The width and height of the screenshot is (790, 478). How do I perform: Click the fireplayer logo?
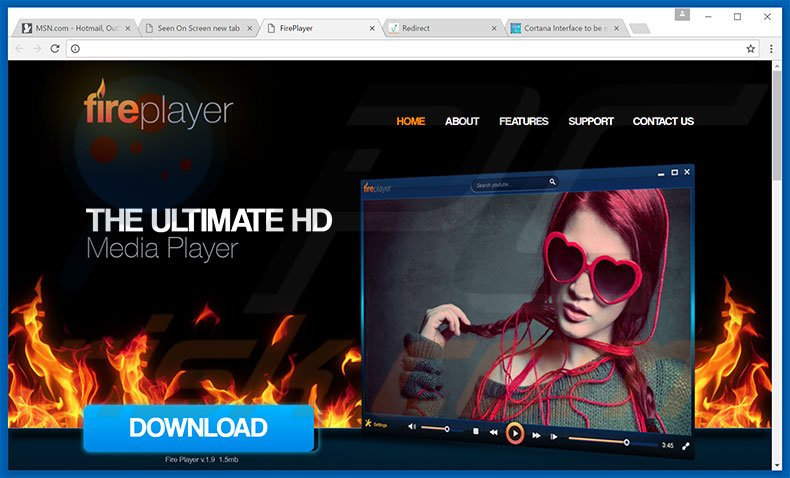[158, 105]
